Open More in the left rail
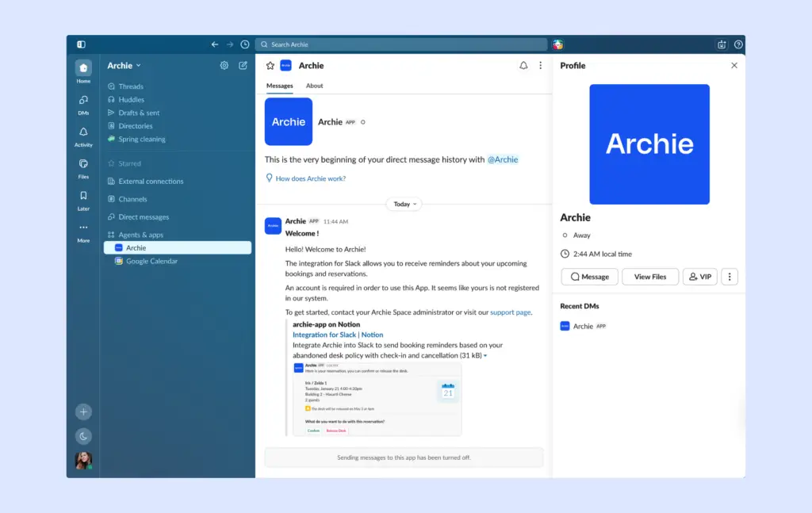Image resolution: width=812 pixels, height=513 pixels. point(83,233)
